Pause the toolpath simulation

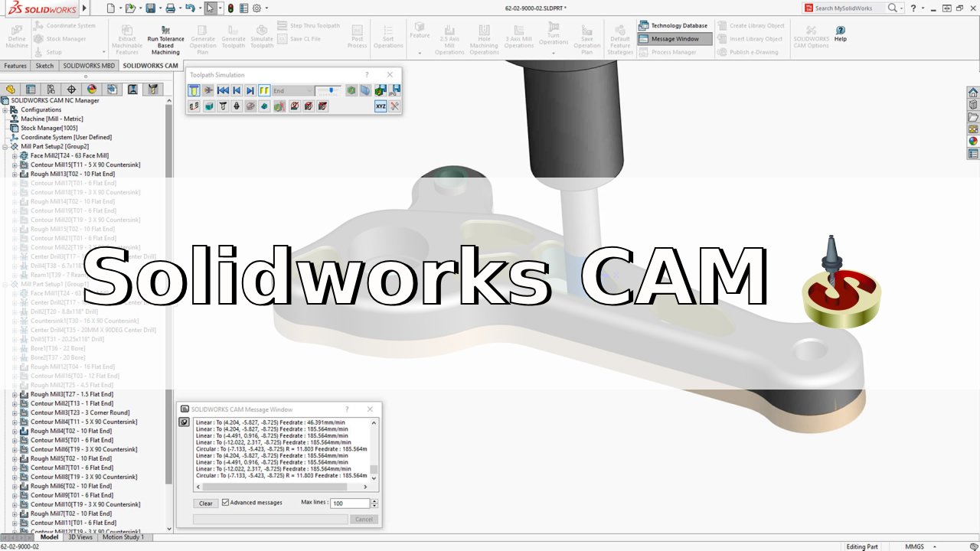264,90
